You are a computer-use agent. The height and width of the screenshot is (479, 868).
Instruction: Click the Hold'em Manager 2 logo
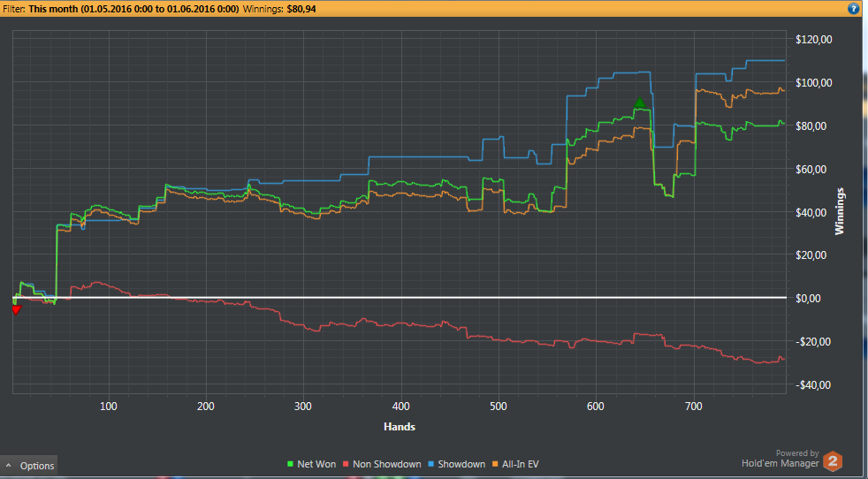pyautogui.click(x=832, y=460)
